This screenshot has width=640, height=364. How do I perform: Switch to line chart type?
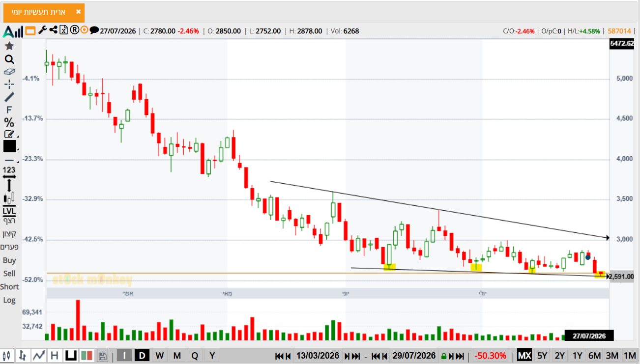tap(38, 356)
